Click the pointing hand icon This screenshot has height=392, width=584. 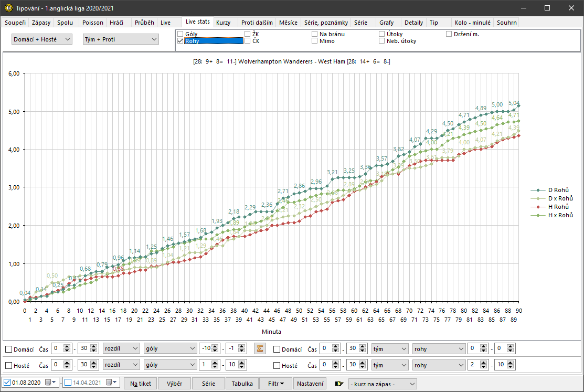point(339,384)
